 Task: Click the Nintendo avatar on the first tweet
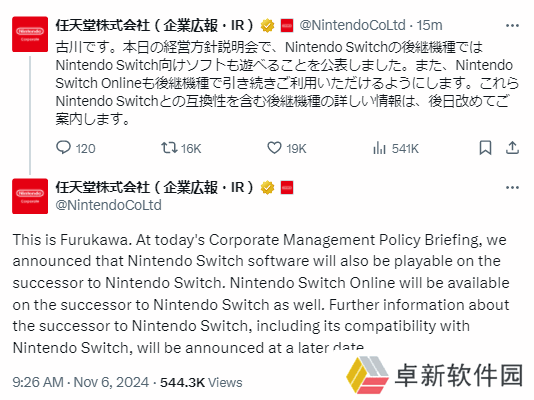tap(30, 34)
